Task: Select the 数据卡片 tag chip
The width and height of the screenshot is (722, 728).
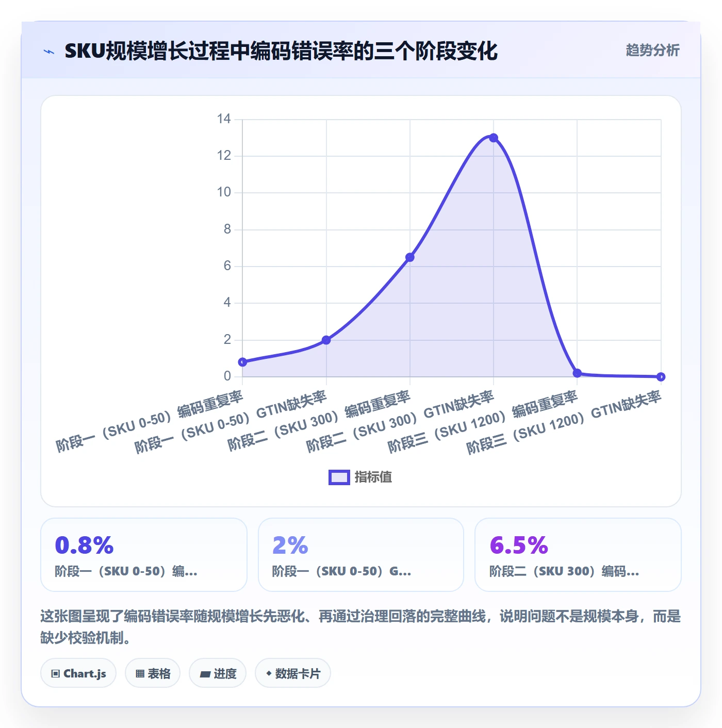Action: (x=293, y=673)
